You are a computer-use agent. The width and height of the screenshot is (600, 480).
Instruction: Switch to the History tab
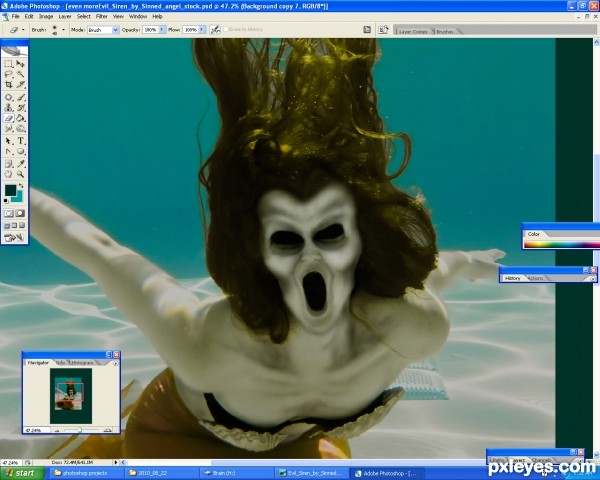(512, 278)
